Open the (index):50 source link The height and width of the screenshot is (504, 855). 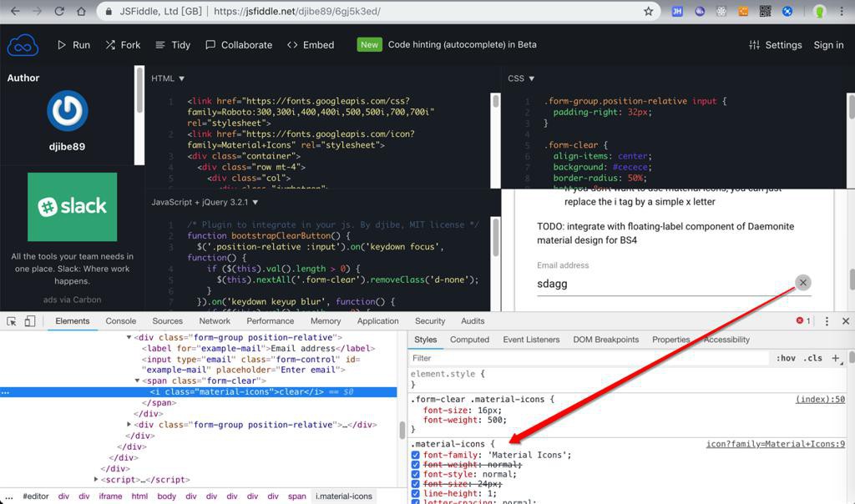pyautogui.click(x=820, y=400)
